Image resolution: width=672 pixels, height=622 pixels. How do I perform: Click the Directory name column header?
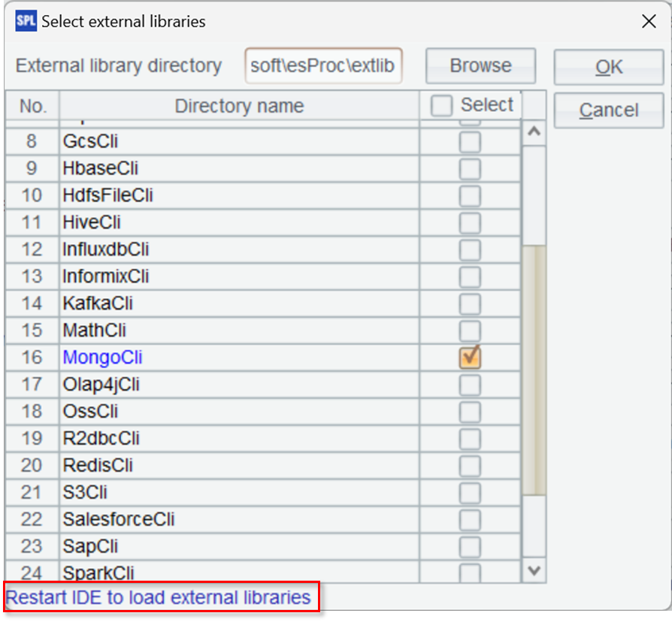click(x=239, y=106)
